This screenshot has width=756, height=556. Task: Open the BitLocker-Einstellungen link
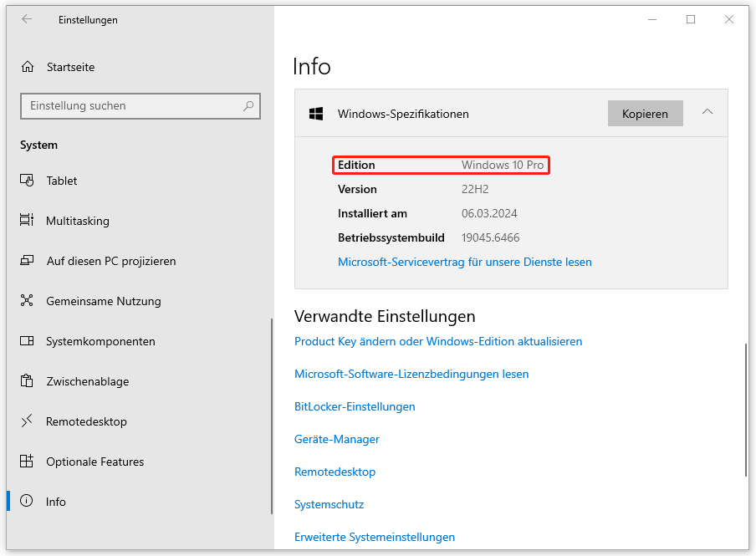coord(355,406)
